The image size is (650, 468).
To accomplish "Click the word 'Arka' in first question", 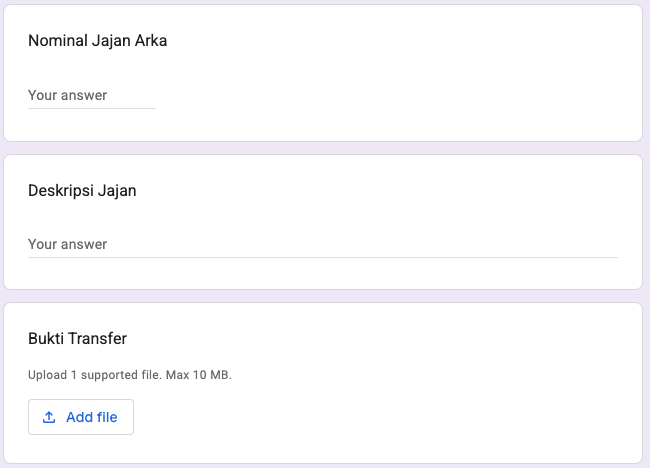I will (150, 42).
